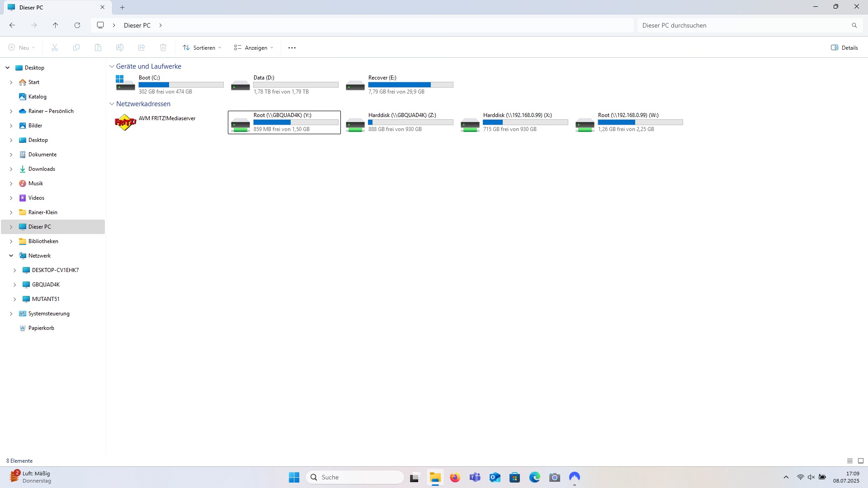
Task: Open a new tab with plus button
Action: tap(122, 7)
